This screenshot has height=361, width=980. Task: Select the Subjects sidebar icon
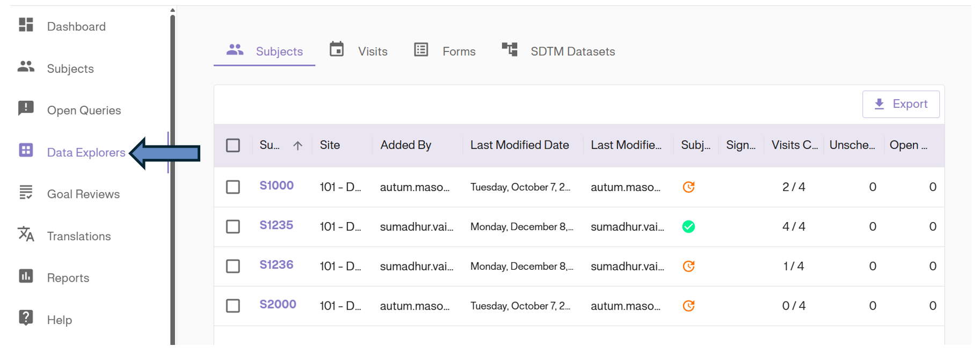(x=25, y=68)
